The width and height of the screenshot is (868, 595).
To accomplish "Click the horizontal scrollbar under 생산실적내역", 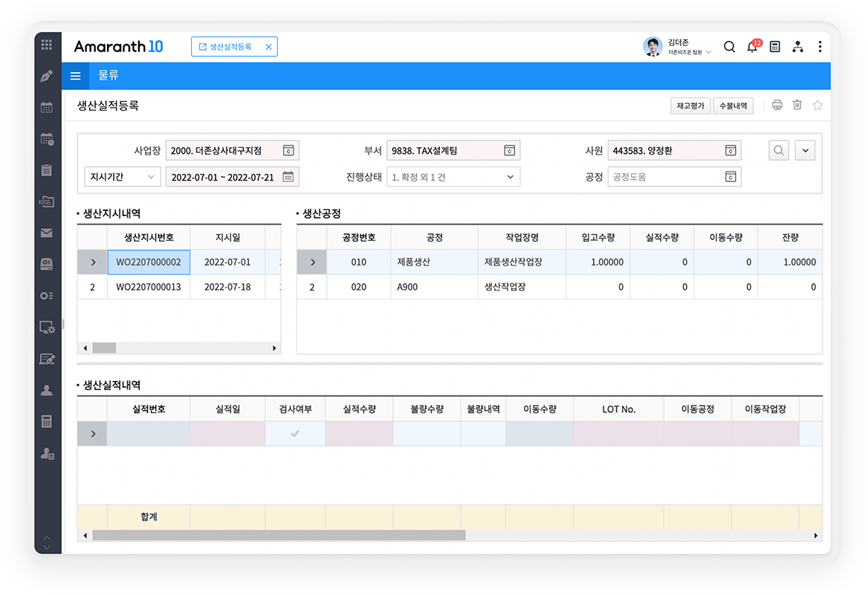I will coord(279,536).
